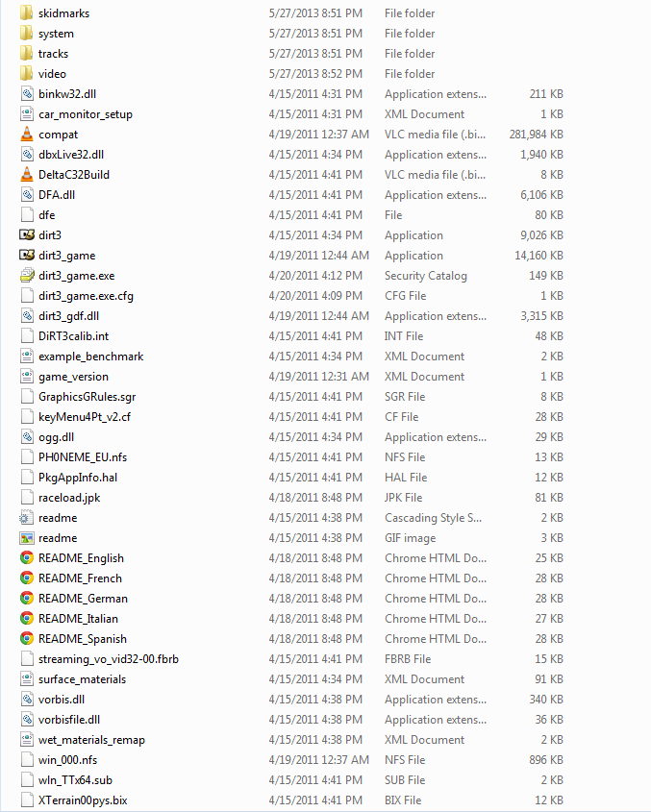651x812 pixels.
Task: Click the 6,106 KB size value
Action: [x=541, y=195]
